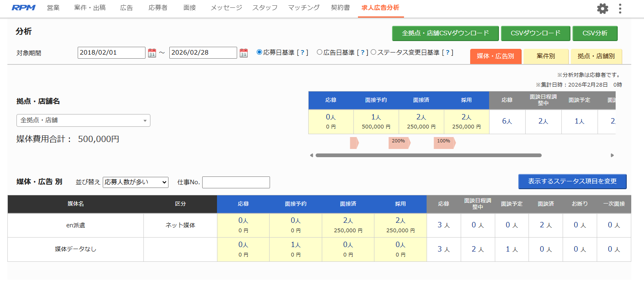Open the end date calendar picker
644x286 pixels.
243,53
